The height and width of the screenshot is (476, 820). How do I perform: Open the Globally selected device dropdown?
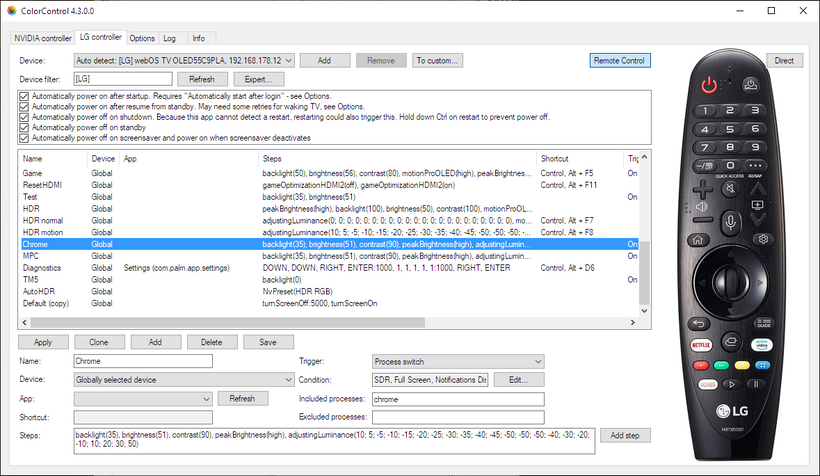[x=288, y=380]
